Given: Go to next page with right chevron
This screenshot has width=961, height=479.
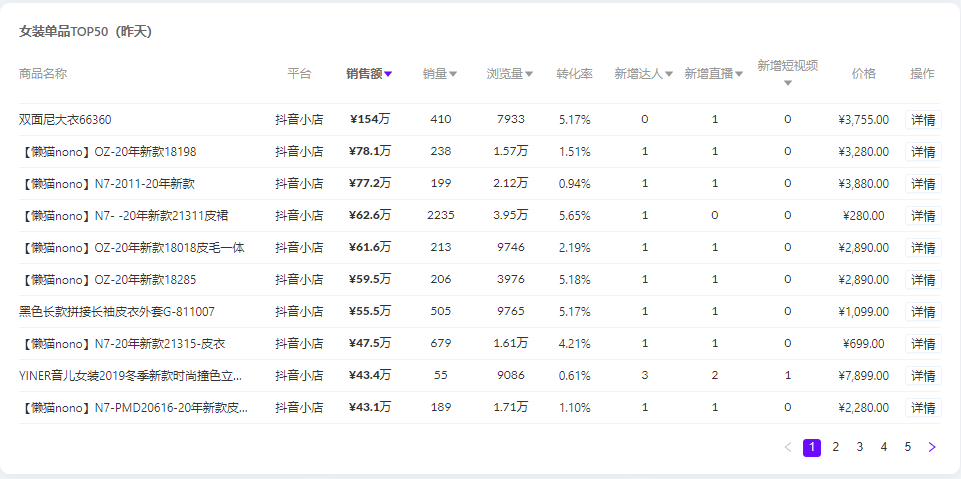Looking at the screenshot, I should coord(932,447).
